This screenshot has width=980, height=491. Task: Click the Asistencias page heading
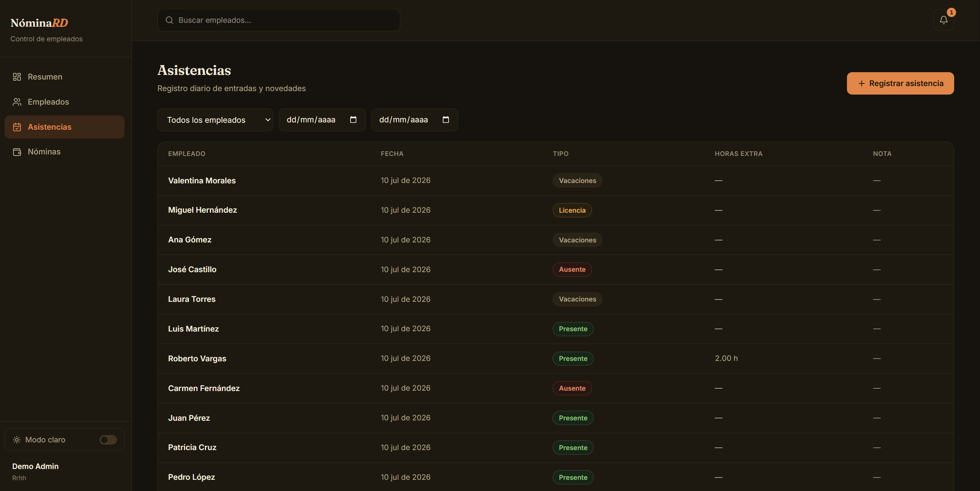pyautogui.click(x=194, y=70)
